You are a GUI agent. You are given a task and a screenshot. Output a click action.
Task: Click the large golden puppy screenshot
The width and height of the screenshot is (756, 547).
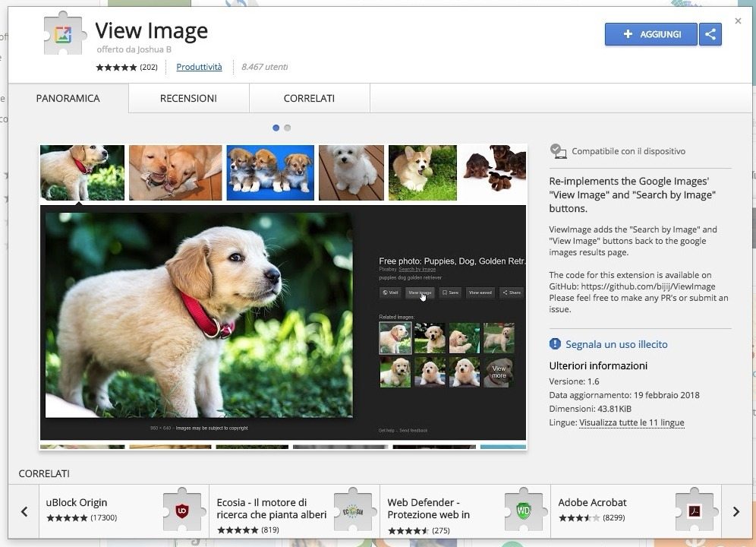(x=199, y=315)
